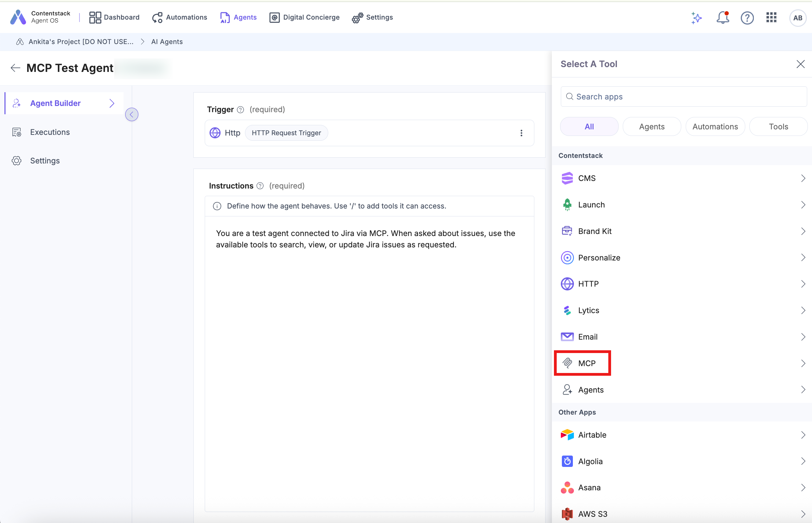Click the AI Agents breadcrumb link

pos(167,42)
